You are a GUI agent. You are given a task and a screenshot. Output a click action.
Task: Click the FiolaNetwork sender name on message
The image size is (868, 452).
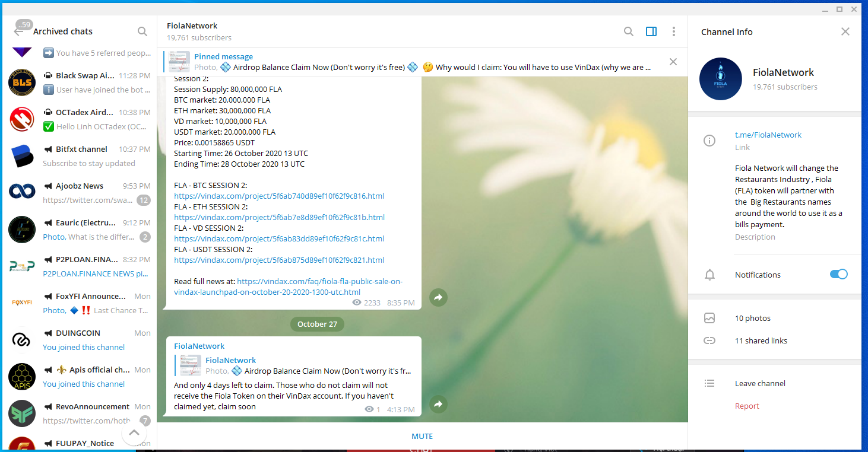199,346
